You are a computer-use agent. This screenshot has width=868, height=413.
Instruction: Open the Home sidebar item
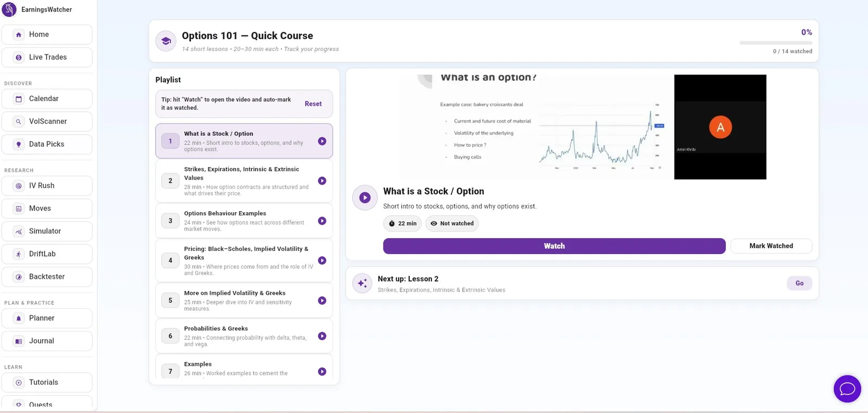tap(47, 35)
